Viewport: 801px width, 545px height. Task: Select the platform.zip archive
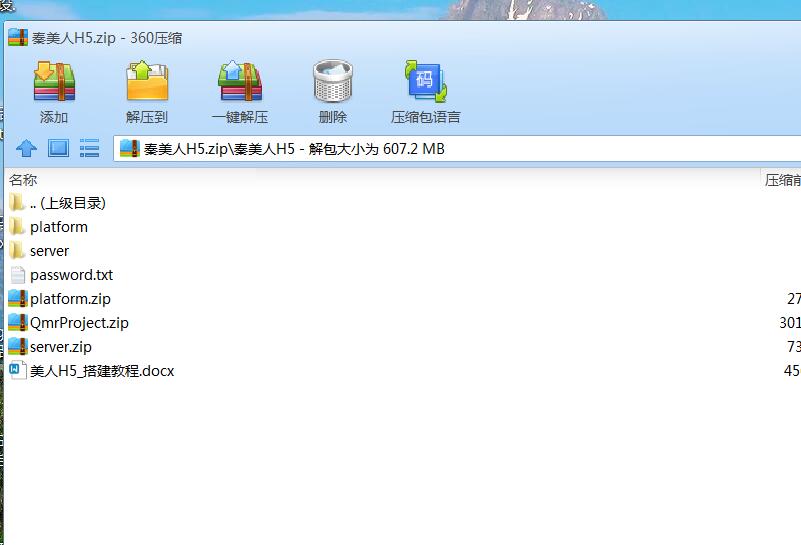70,299
